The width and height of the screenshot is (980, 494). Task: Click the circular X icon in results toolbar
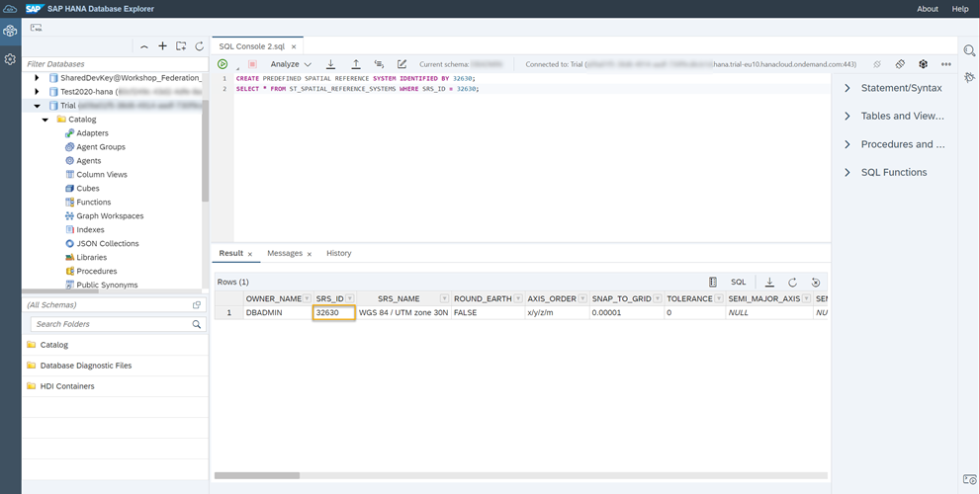click(816, 282)
